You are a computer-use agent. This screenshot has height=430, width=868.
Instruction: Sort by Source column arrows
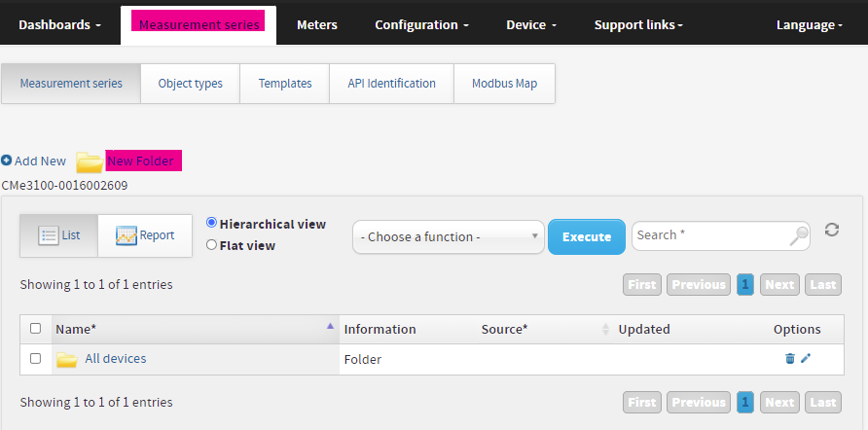click(x=605, y=329)
